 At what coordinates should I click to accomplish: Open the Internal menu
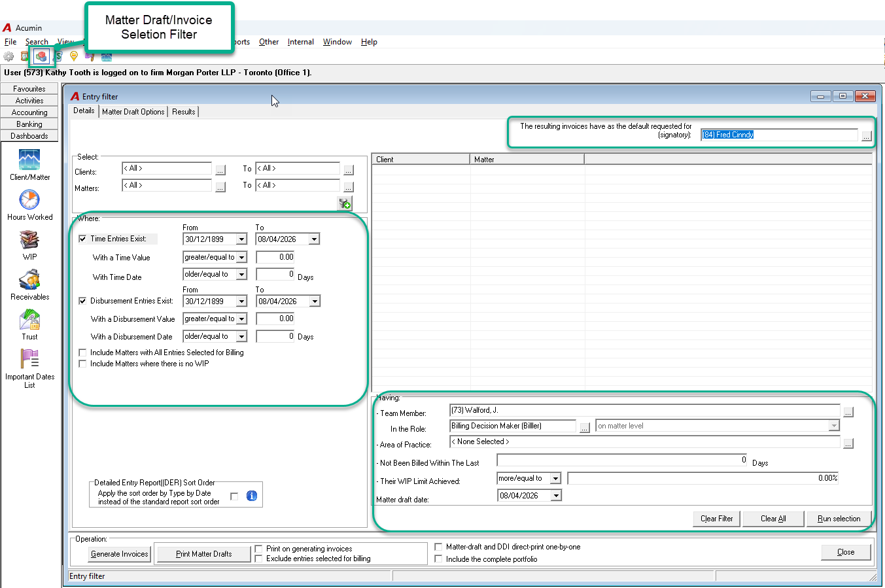301,42
